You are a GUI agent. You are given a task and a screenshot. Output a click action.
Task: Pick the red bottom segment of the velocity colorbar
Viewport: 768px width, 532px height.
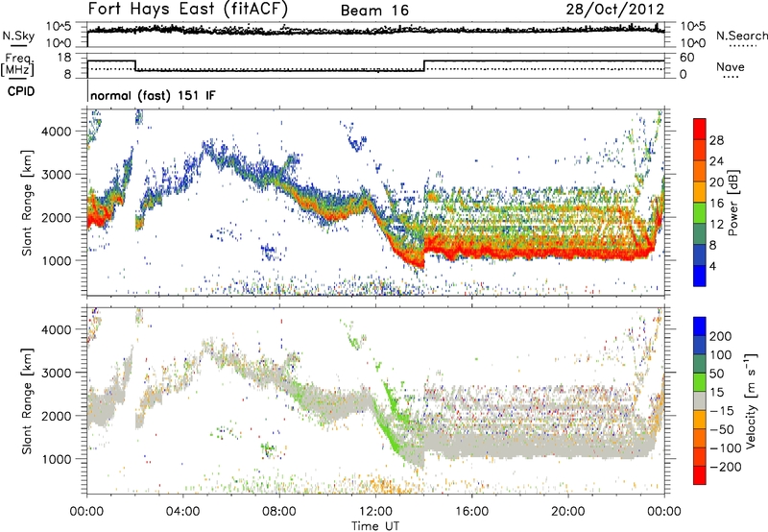[x=700, y=475]
